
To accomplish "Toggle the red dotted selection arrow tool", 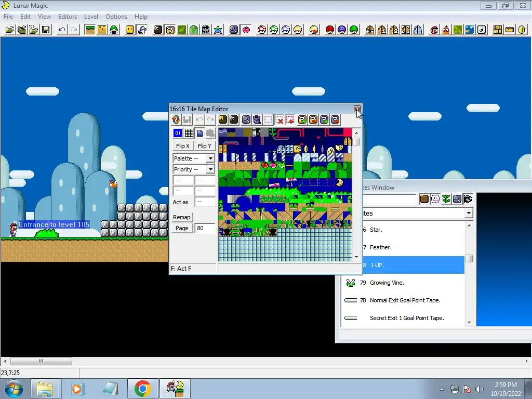I will pyautogui.click(x=290, y=119).
